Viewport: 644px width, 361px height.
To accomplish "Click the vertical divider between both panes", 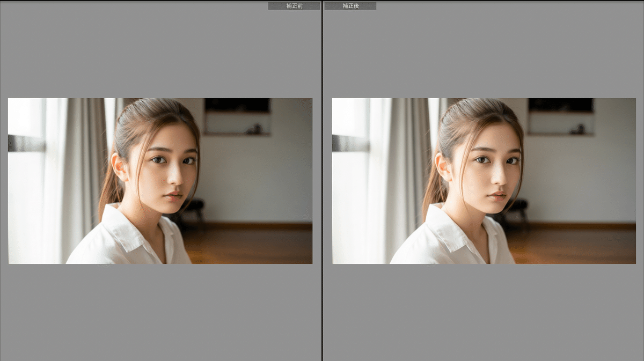I will (x=322, y=180).
